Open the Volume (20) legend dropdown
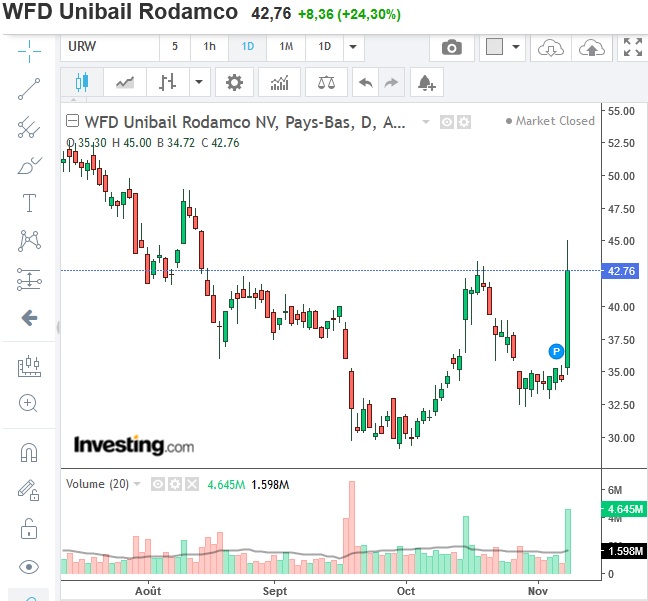The height and width of the screenshot is (601, 648). pyautogui.click(x=137, y=484)
